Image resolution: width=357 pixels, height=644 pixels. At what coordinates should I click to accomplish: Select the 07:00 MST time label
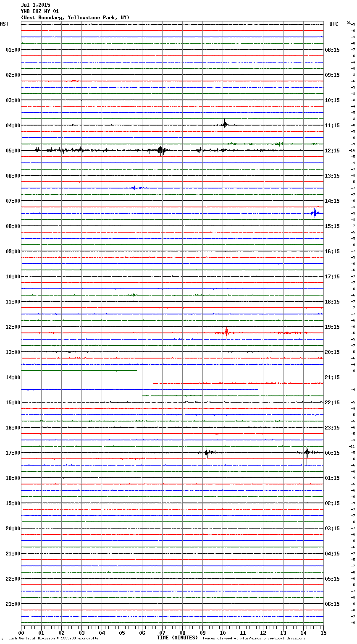pyautogui.click(x=13, y=201)
